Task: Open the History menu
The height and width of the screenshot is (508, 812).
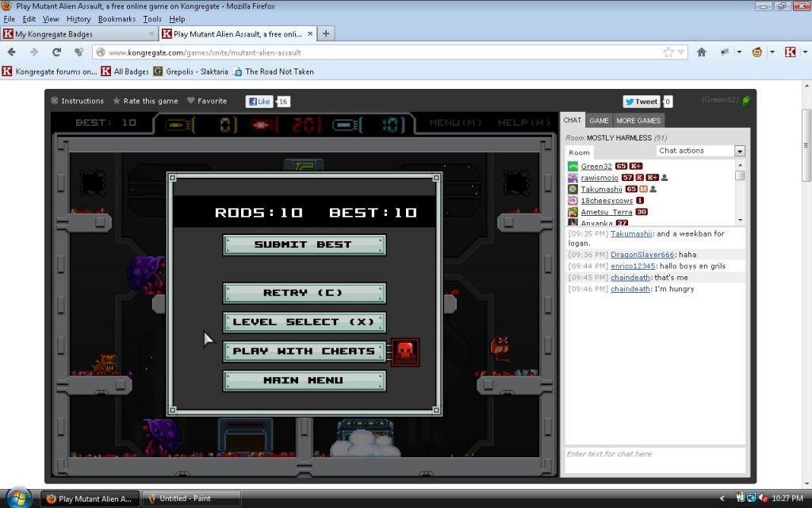Action: pyautogui.click(x=79, y=19)
